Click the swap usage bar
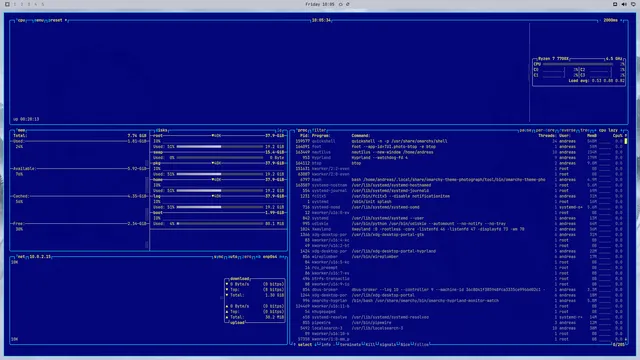640x360 pixels. point(220,158)
